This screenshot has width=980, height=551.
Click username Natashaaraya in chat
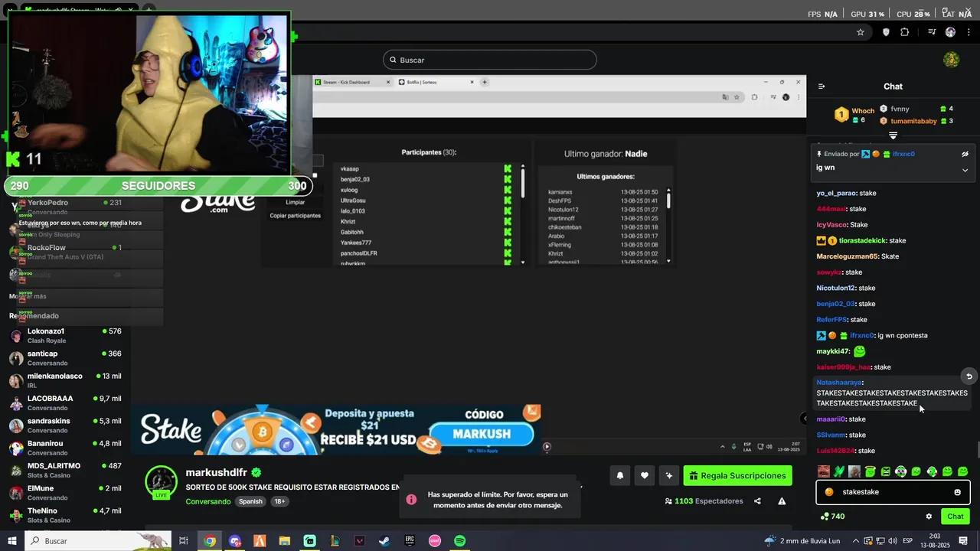(838, 382)
